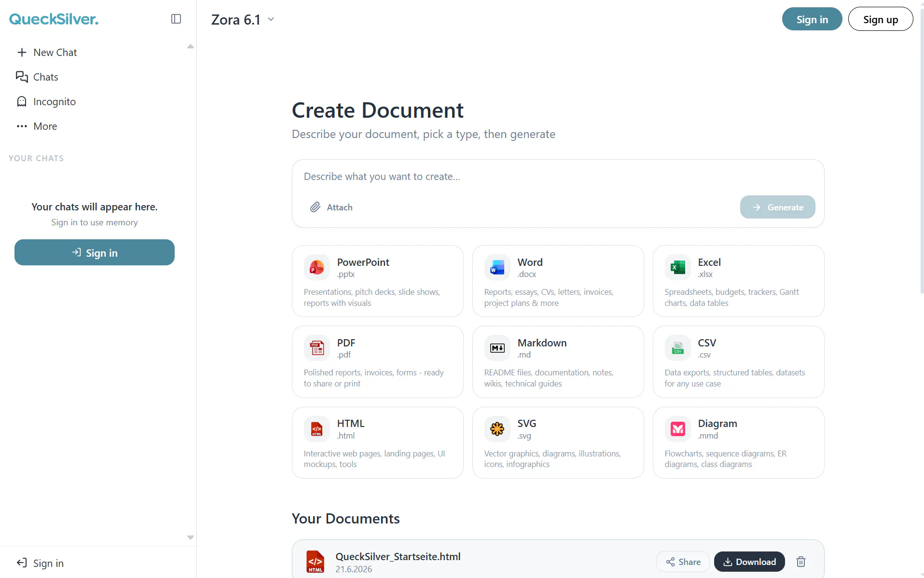Click the bottom-left sign in arrow icon

point(22,563)
